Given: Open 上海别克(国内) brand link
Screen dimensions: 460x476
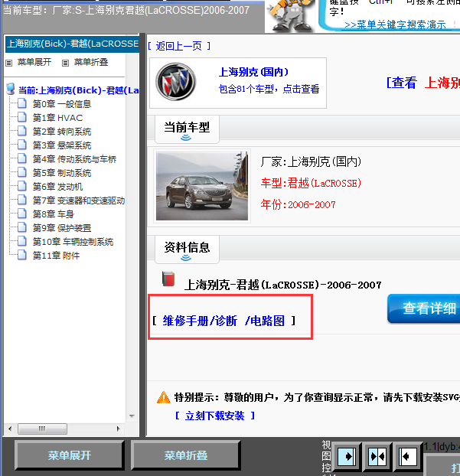Looking at the screenshot, I should [x=254, y=72].
